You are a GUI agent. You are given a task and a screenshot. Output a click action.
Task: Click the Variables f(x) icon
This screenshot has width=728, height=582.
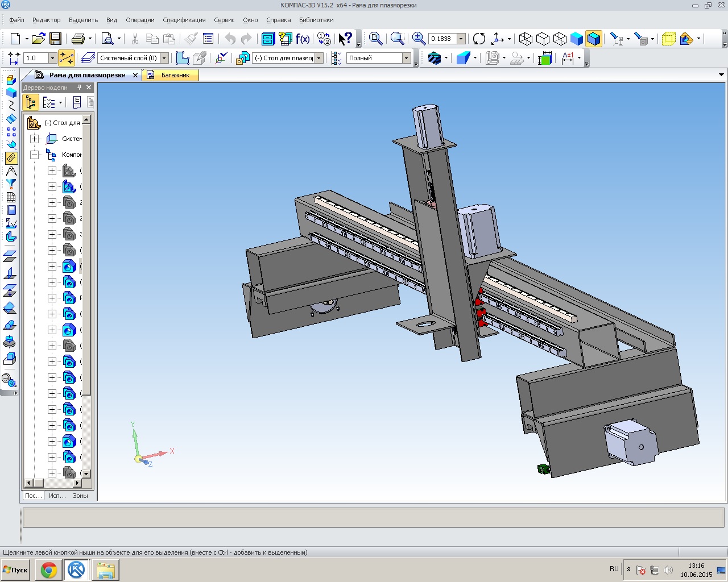(303, 39)
